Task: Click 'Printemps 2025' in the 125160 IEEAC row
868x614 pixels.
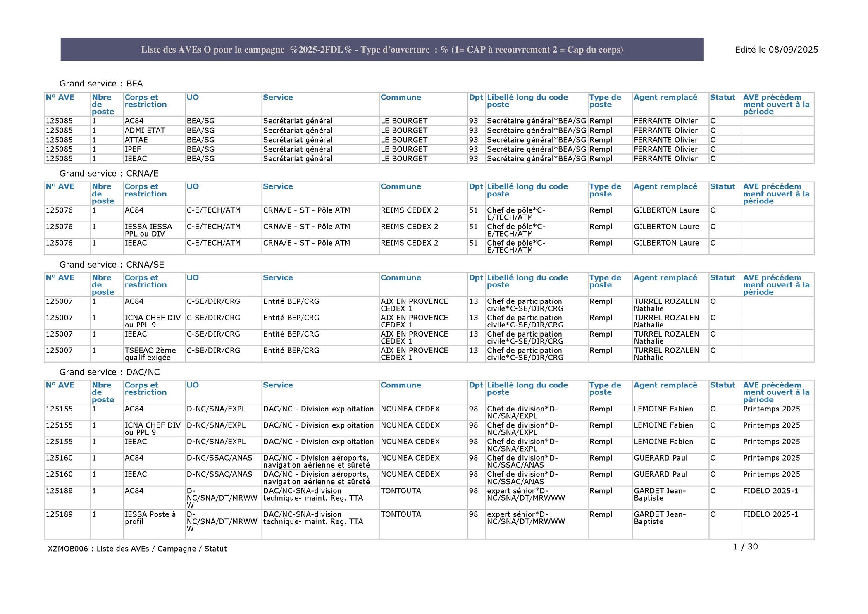Action: point(772,474)
